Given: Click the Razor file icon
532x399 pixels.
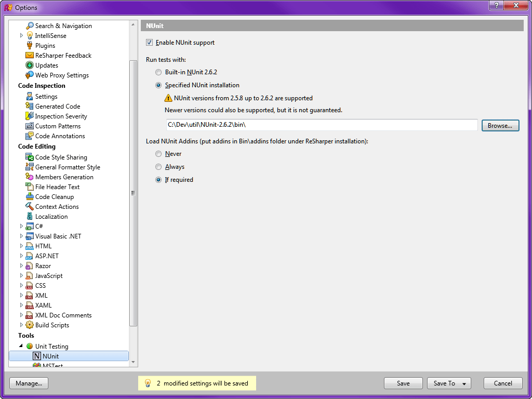Looking at the screenshot, I should (x=30, y=265).
